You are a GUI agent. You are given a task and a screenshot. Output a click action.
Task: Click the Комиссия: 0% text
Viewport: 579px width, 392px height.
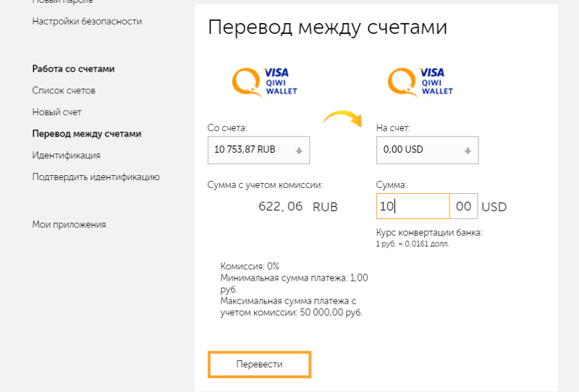[250, 266]
